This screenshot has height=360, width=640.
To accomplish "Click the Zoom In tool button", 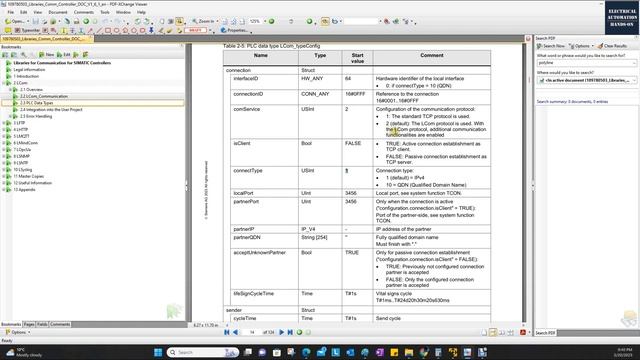I will coord(204,21).
